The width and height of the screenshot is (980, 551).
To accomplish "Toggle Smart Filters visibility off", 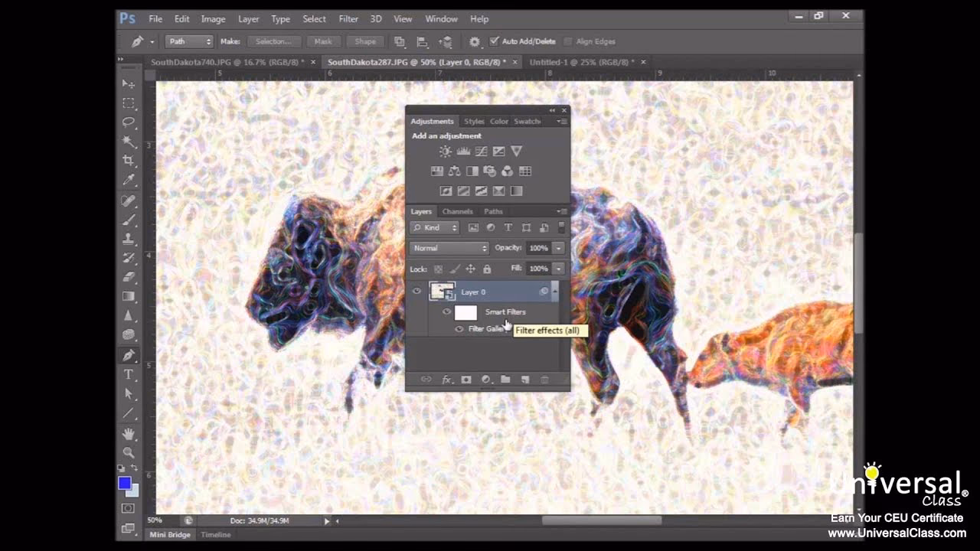I will (447, 311).
